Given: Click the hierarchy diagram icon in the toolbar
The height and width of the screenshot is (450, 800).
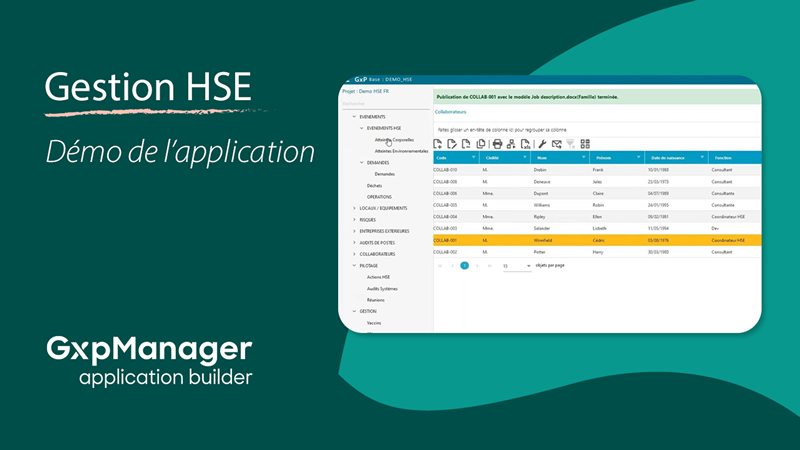Looking at the screenshot, I should pyautogui.click(x=511, y=144).
